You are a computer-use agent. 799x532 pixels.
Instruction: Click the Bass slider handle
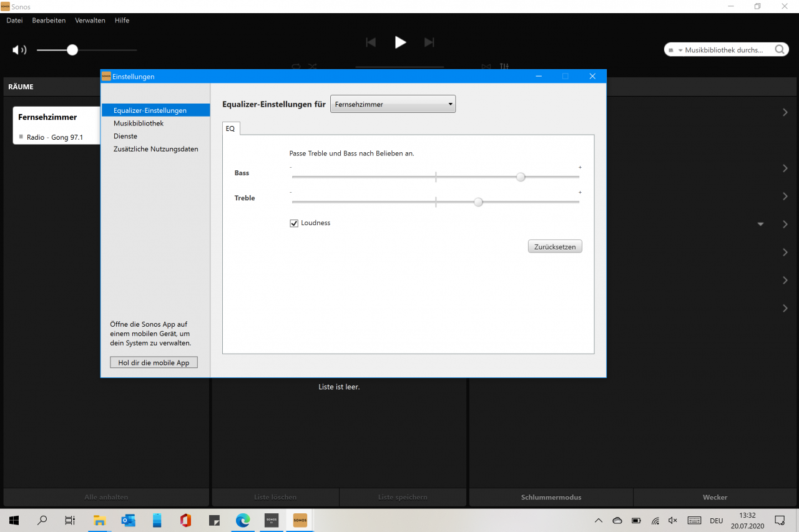[521, 177]
